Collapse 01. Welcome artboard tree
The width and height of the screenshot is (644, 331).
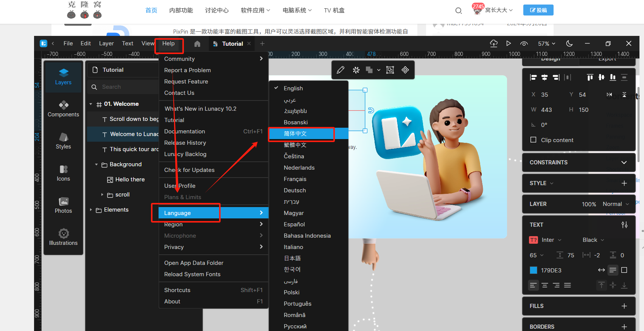[x=91, y=104]
